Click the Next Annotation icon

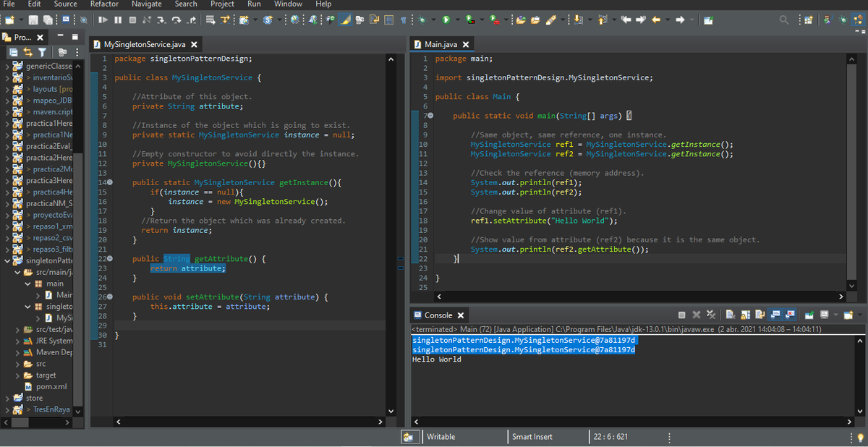coord(579,20)
